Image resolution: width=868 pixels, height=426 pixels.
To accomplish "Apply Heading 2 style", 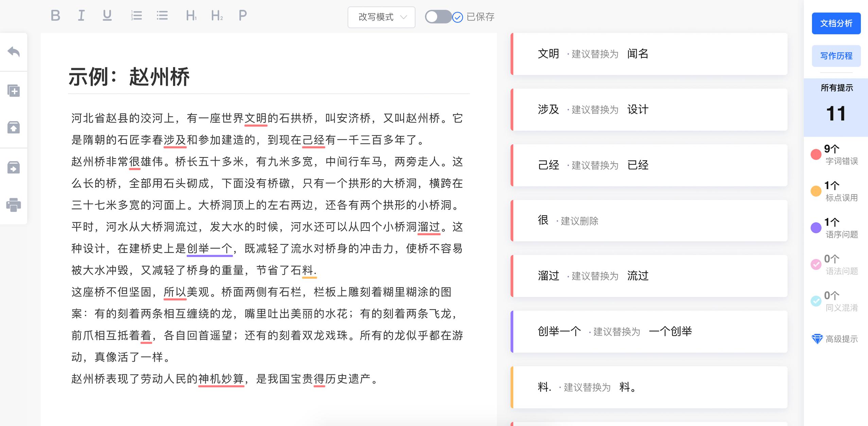I will click(x=217, y=16).
